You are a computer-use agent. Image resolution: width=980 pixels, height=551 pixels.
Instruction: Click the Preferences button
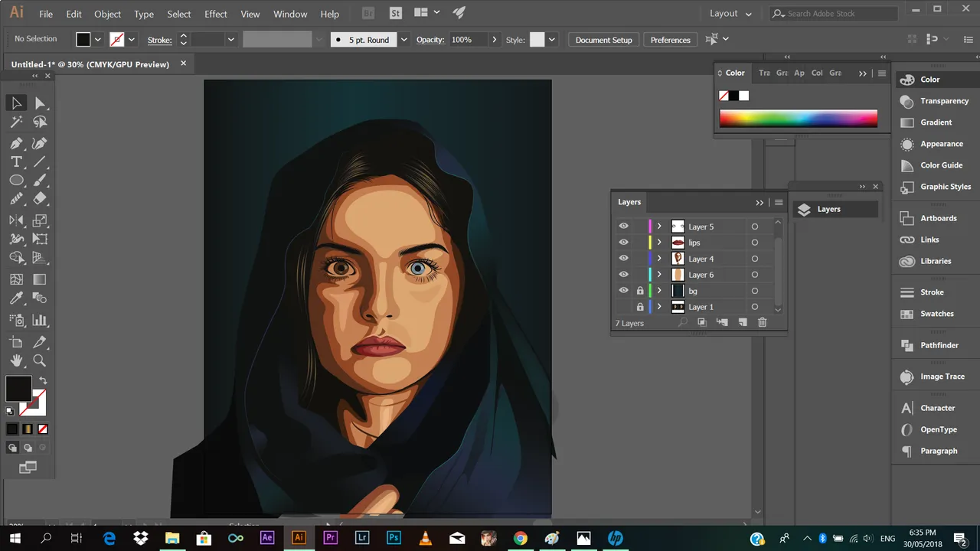point(671,40)
